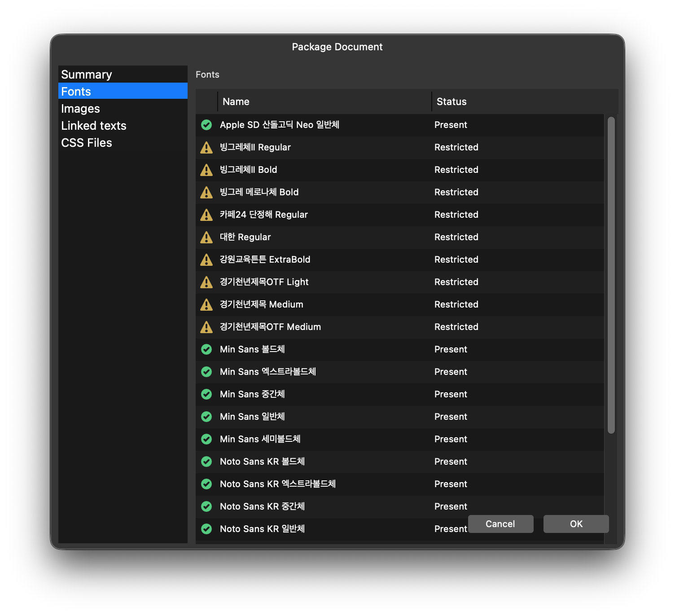This screenshot has height=616, width=675.
Task: Click warning icon next to 빙그레체II Regular
Action: [206, 147]
